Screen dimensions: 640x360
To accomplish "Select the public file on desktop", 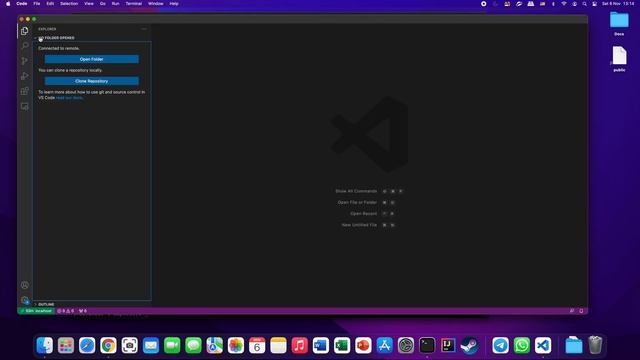I will click(x=619, y=59).
